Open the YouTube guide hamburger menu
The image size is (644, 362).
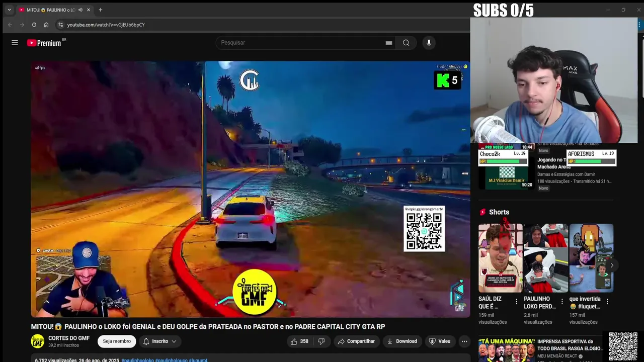pyautogui.click(x=15, y=43)
